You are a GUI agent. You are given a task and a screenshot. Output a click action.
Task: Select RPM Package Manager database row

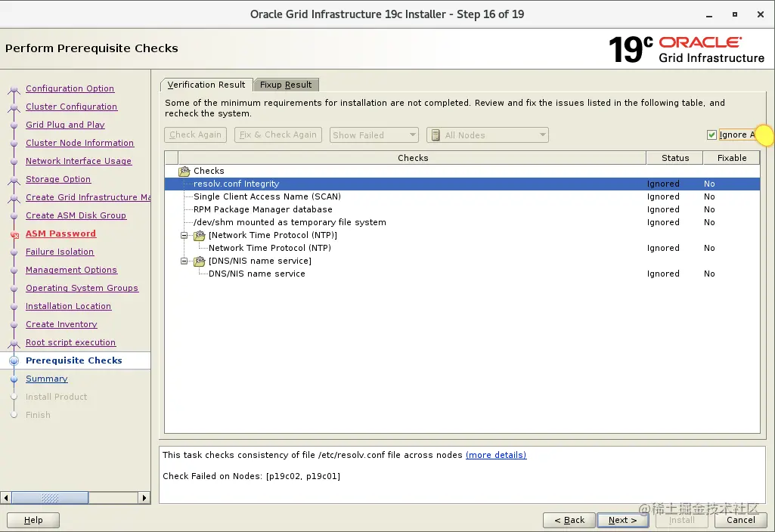462,209
